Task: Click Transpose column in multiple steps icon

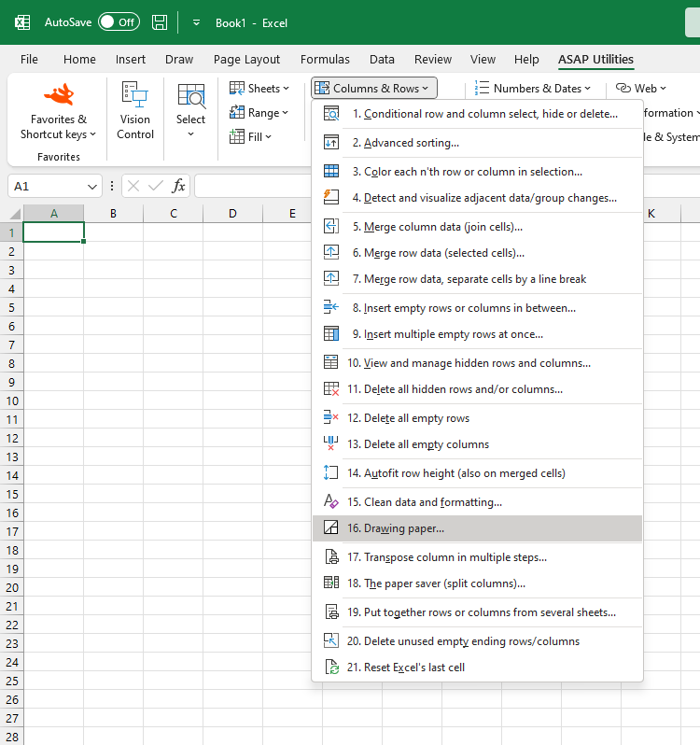Action: point(331,557)
